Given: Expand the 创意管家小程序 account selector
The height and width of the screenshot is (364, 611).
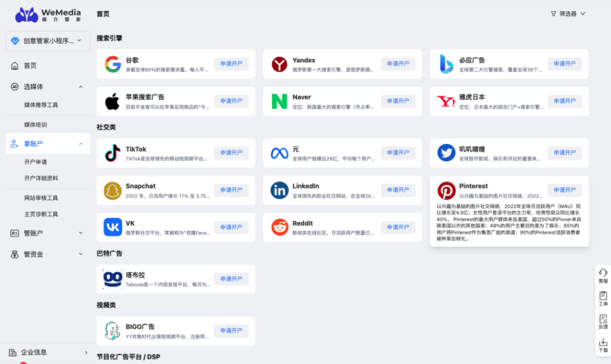Looking at the screenshot, I should click(48, 41).
